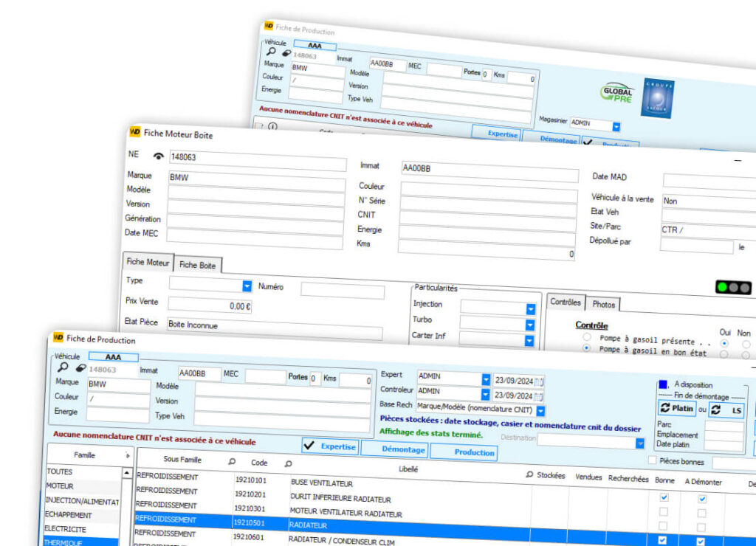The height and width of the screenshot is (546, 756).
Task: Switch to the Fiche Moteur tab
Action: click(148, 262)
